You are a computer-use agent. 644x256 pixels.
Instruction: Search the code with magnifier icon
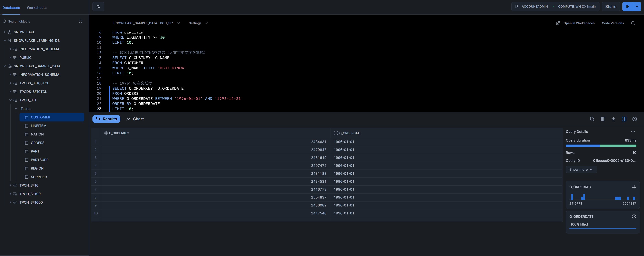[633, 23]
